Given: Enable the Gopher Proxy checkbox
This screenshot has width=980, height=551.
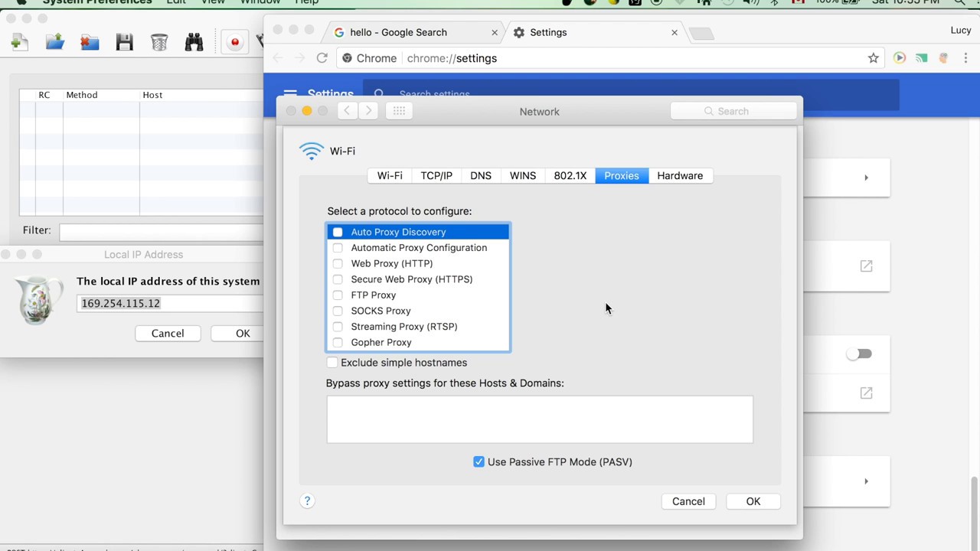Looking at the screenshot, I should [338, 342].
